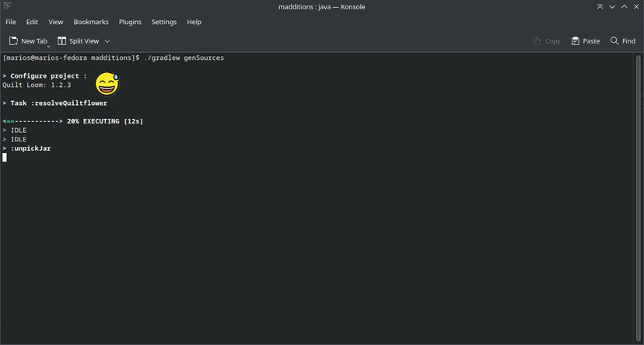Open the File menu
This screenshot has height=345, width=644.
[x=11, y=23]
